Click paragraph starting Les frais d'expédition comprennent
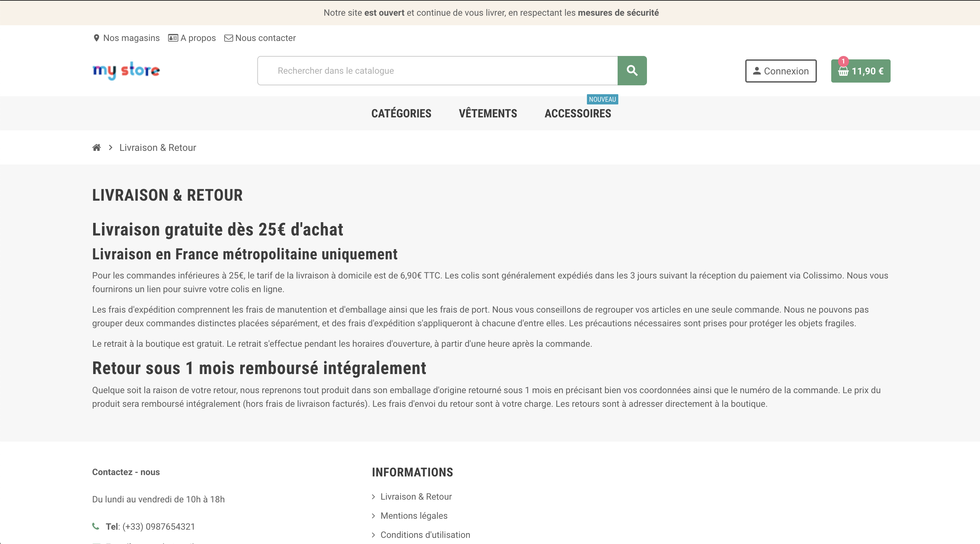The width and height of the screenshot is (980, 544). point(480,316)
